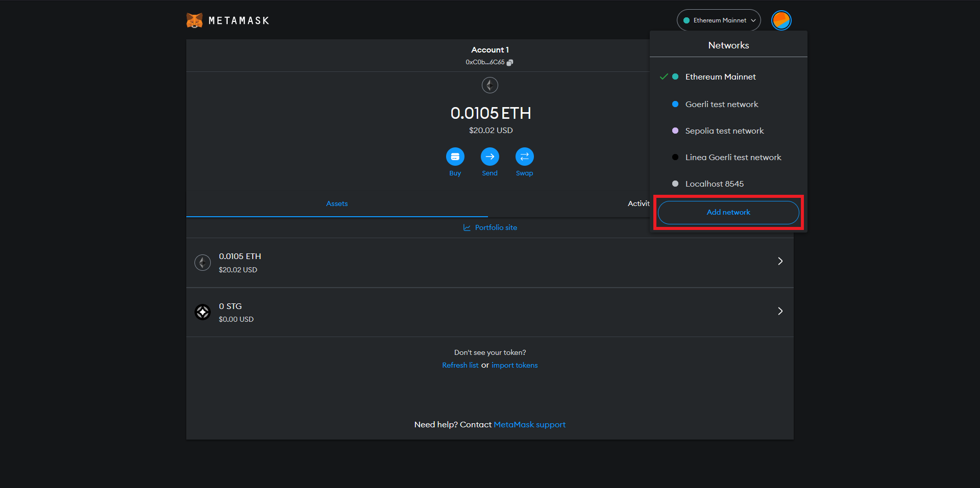
Task: Copy the account address using the copy icon
Action: click(510, 62)
